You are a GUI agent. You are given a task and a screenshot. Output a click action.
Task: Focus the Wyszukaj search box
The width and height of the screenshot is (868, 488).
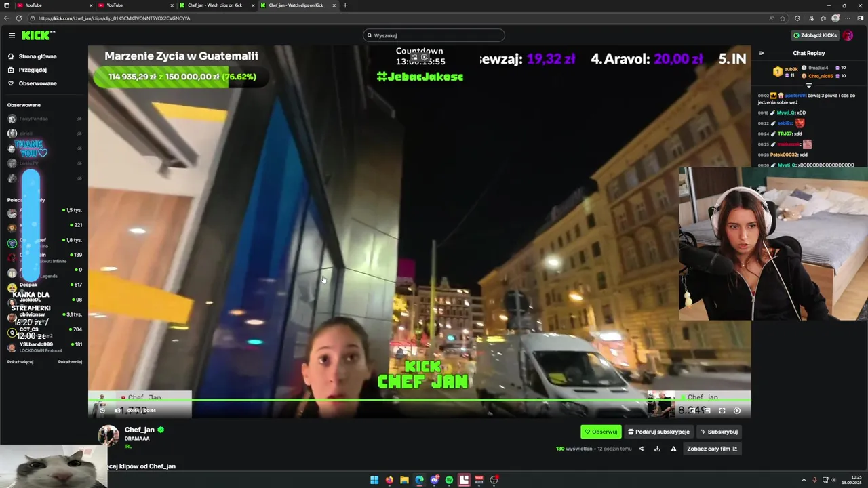point(434,35)
